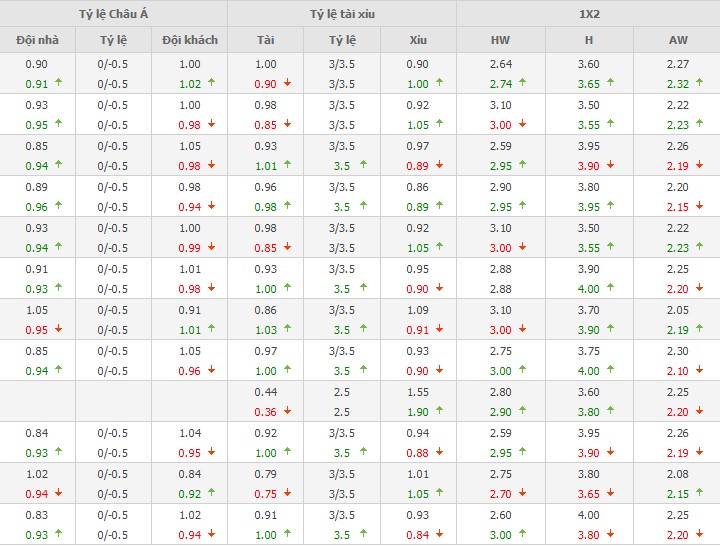Click the Đội khách column header
This screenshot has height=546, width=720.
point(189,40)
